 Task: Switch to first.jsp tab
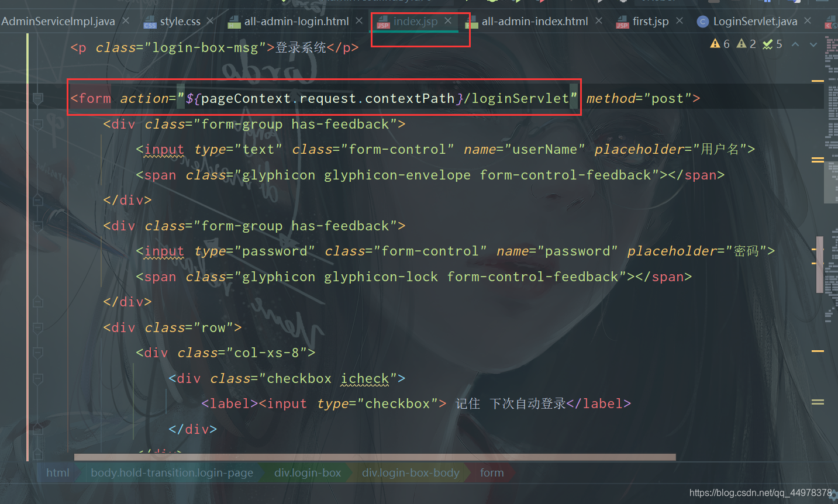[650, 22]
